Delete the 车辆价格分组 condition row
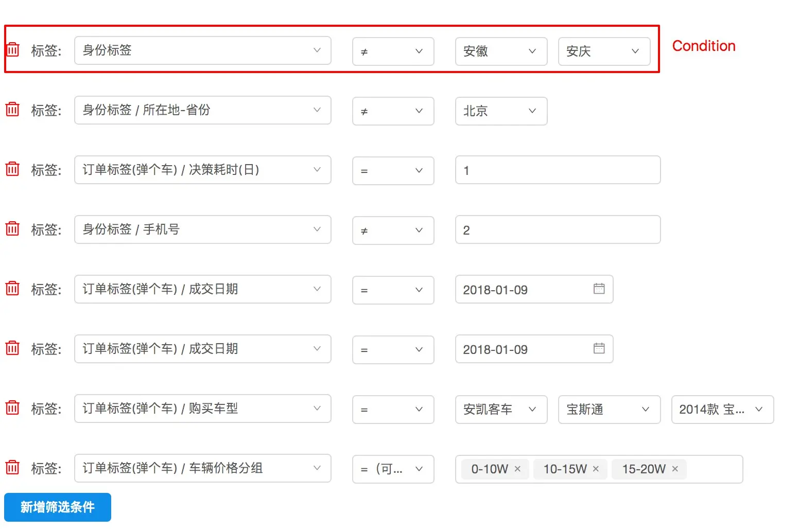The image size is (798, 532). coord(12,468)
